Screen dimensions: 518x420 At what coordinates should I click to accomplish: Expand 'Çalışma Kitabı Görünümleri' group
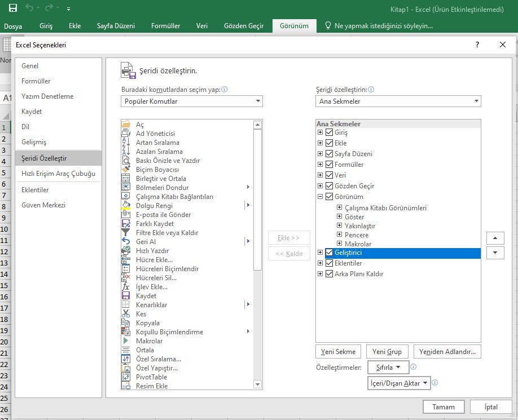pyautogui.click(x=339, y=207)
